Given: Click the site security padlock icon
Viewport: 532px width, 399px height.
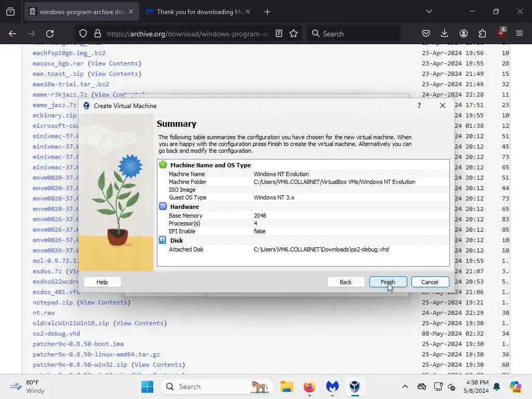Looking at the screenshot, I should [x=98, y=34].
